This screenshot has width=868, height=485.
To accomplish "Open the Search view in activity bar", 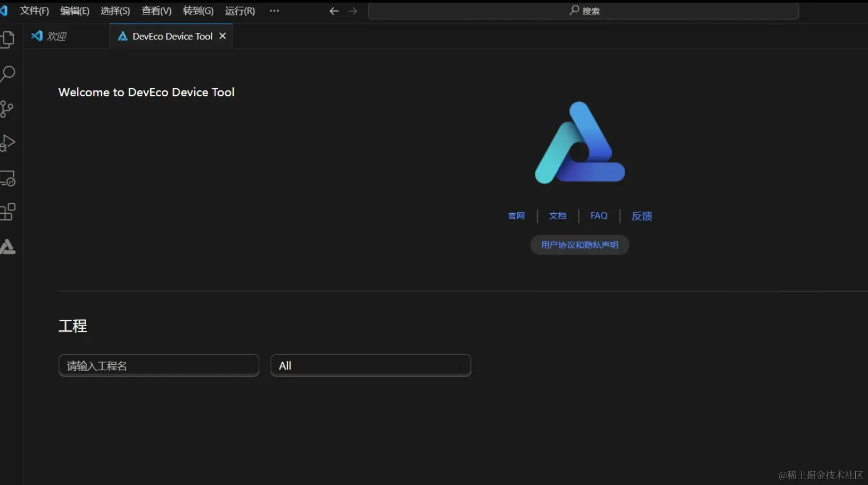I will (7, 74).
